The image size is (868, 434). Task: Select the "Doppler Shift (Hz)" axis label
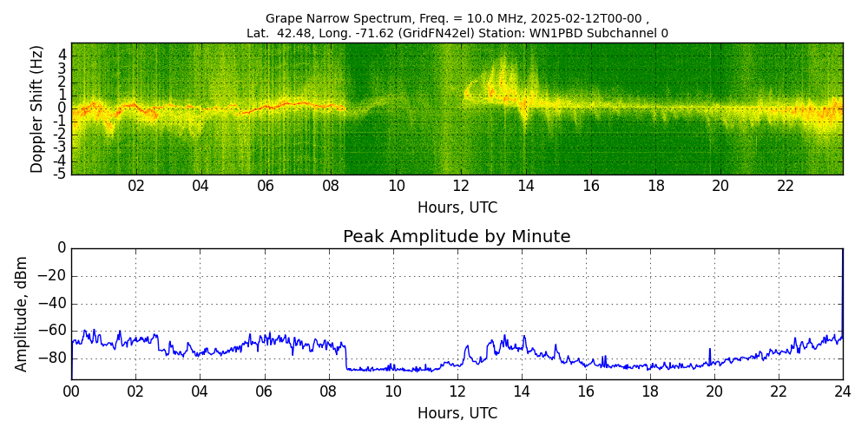pos(37,109)
